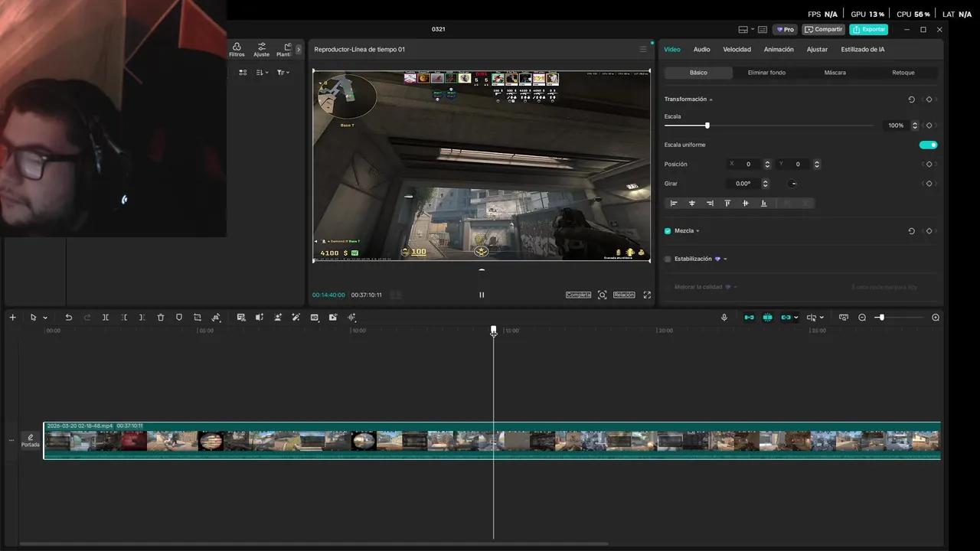Open the Ajustar tab in inspector

817,50
